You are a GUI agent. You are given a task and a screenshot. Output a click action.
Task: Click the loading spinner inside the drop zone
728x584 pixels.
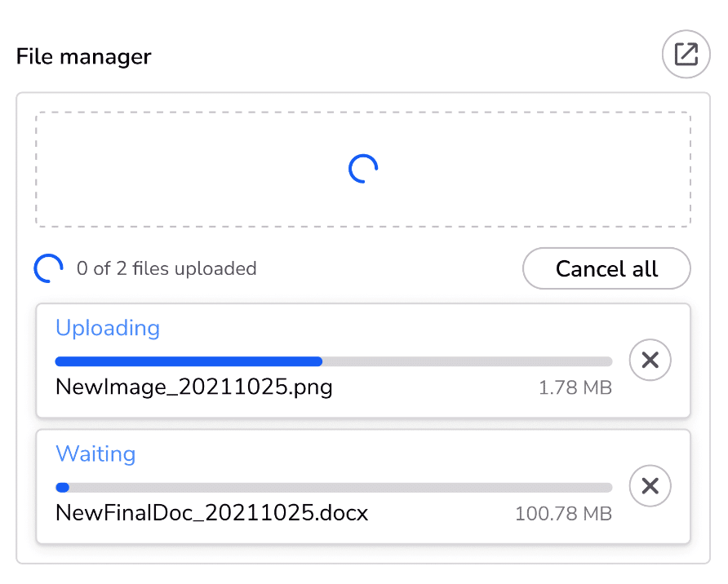(x=363, y=169)
